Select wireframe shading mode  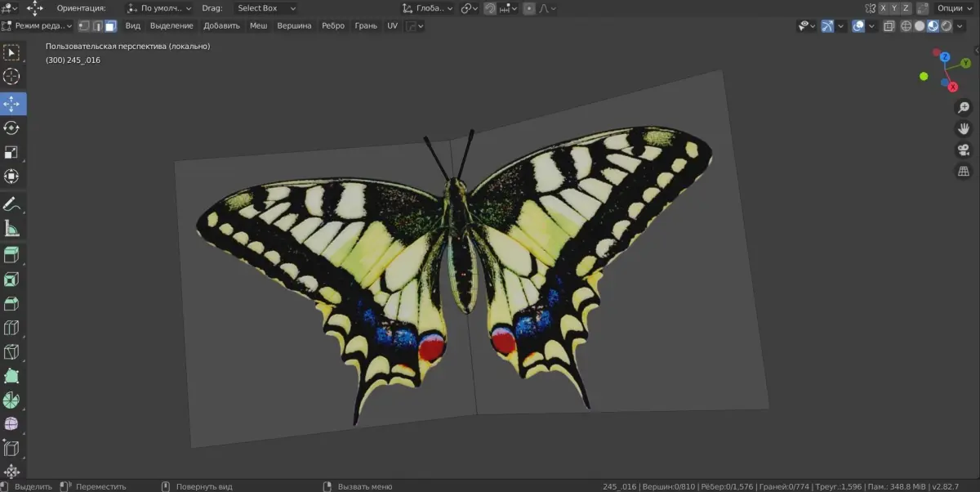click(x=906, y=25)
